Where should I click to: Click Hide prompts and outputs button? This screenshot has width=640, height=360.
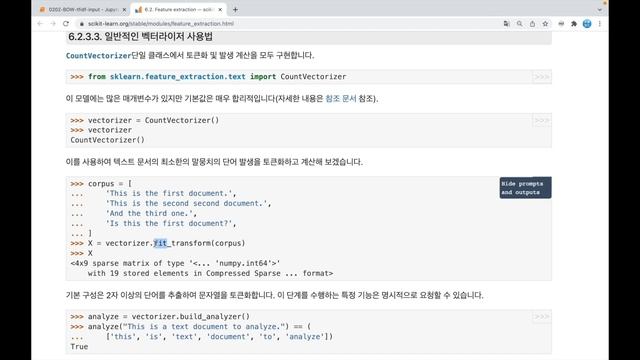[x=525, y=188]
